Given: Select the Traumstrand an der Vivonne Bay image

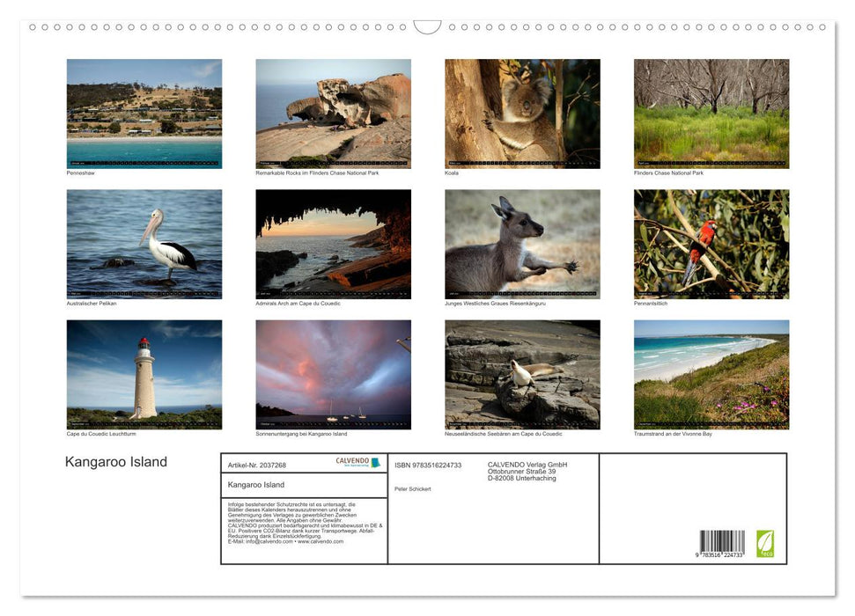Looking at the screenshot, I should [711, 374].
